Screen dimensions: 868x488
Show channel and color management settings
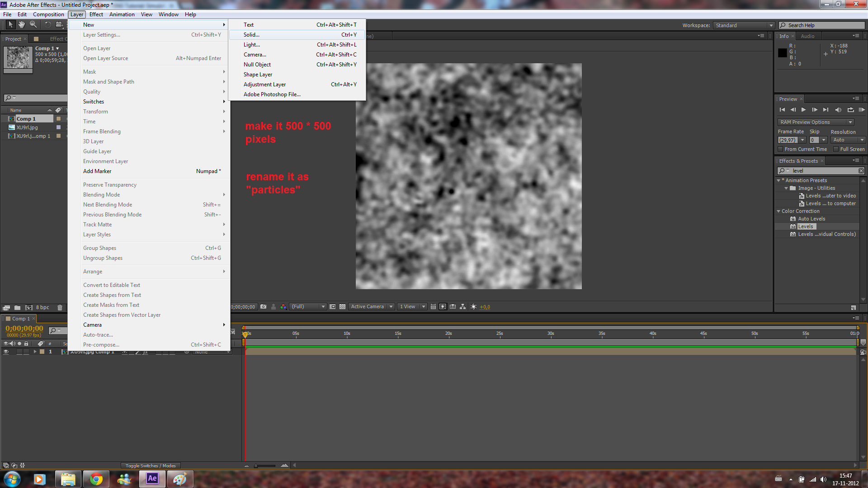pos(283,306)
